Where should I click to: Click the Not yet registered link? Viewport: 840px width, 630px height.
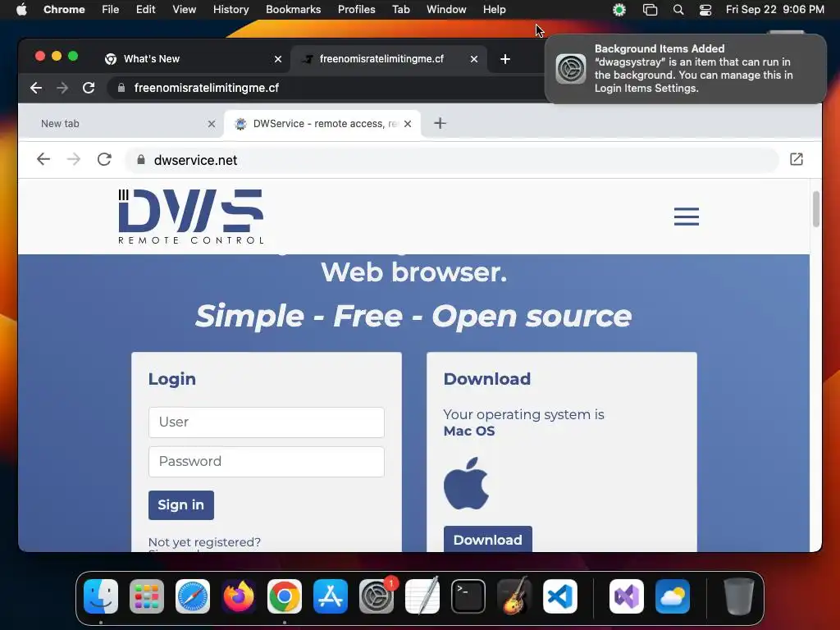(x=204, y=542)
